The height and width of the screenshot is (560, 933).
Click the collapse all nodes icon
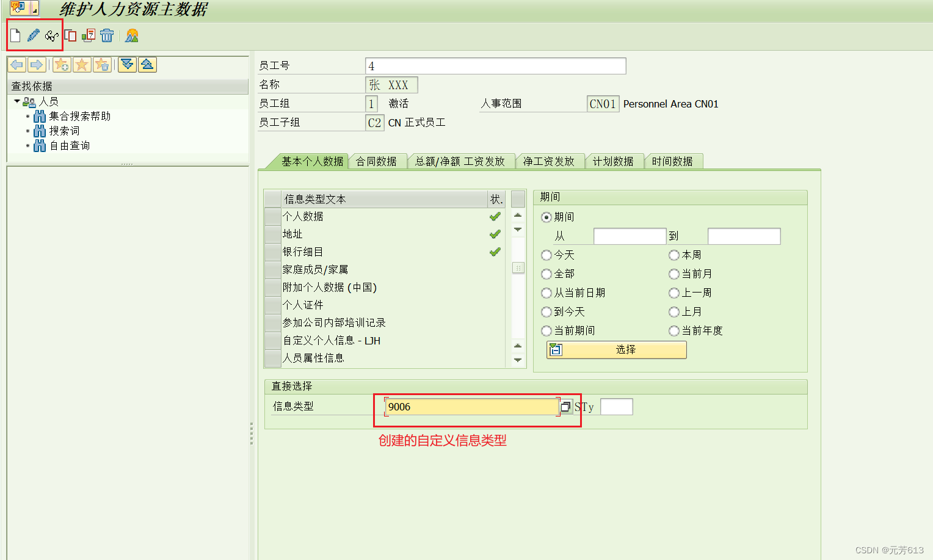click(x=147, y=65)
